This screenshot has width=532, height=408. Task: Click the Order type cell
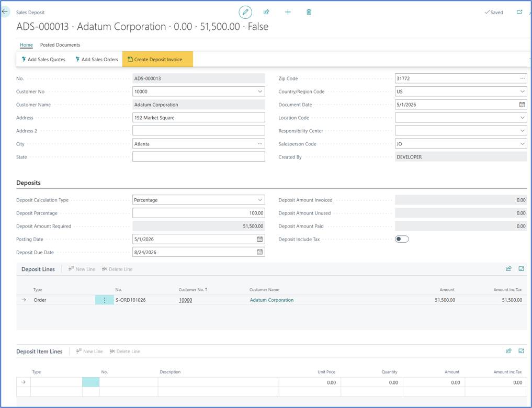40,300
